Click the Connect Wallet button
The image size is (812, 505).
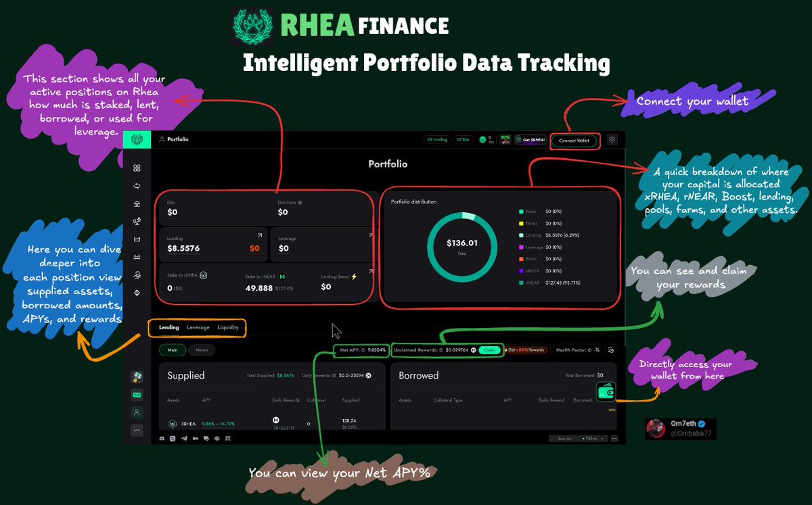(574, 141)
